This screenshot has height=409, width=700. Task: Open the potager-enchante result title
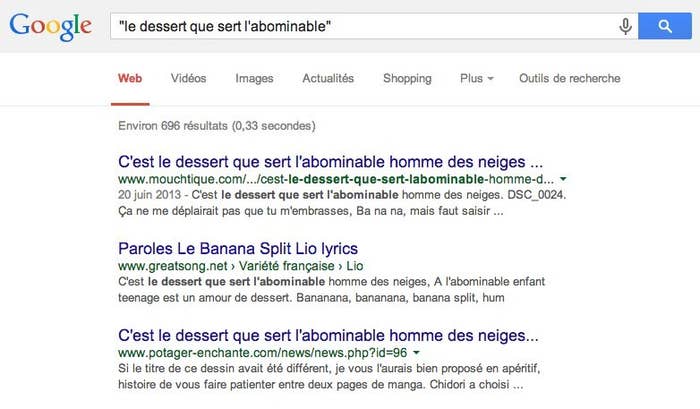[x=328, y=335]
